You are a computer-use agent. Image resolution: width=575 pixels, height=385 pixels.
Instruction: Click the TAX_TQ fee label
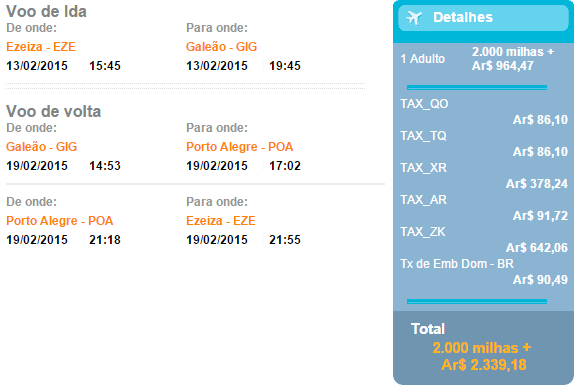pos(423,136)
